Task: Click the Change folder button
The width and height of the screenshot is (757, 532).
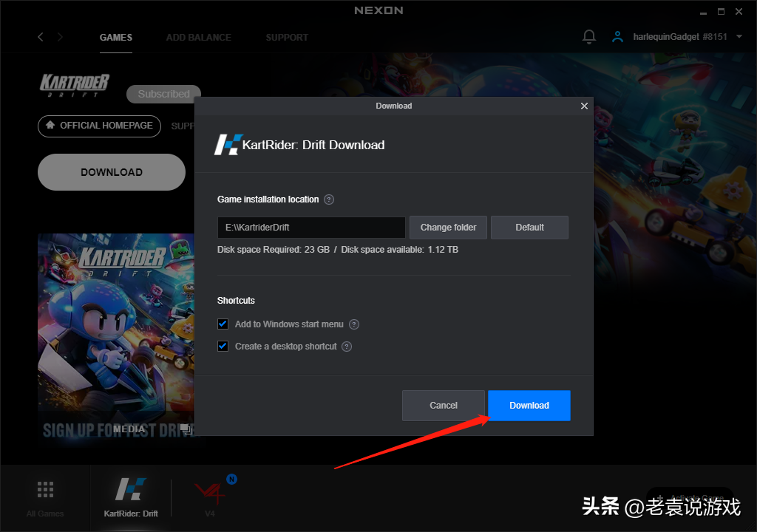Action: (448, 228)
